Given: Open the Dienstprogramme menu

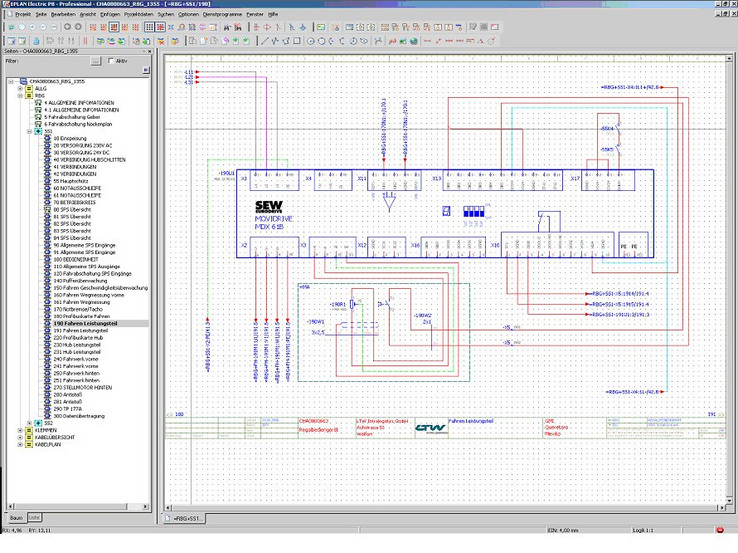Looking at the screenshot, I should pyautogui.click(x=222, y=14).
